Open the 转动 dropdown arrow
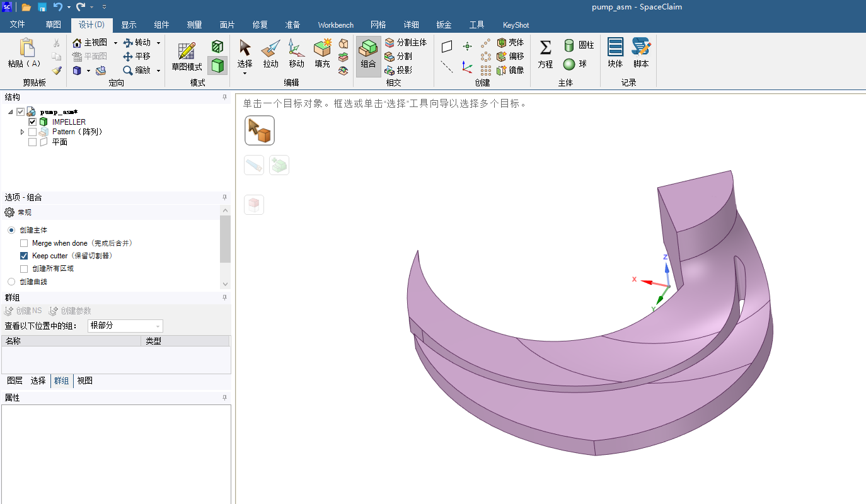 tap(158, 42)
